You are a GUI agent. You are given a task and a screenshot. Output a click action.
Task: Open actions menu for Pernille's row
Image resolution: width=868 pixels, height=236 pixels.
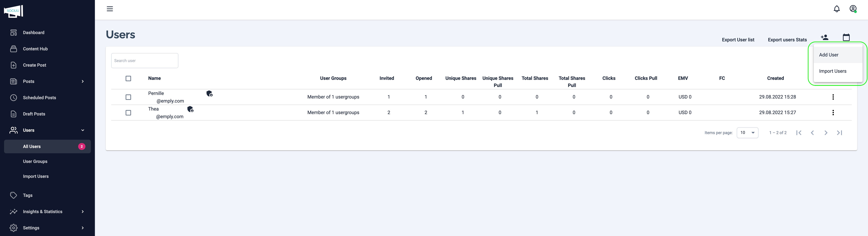(833, 97)
